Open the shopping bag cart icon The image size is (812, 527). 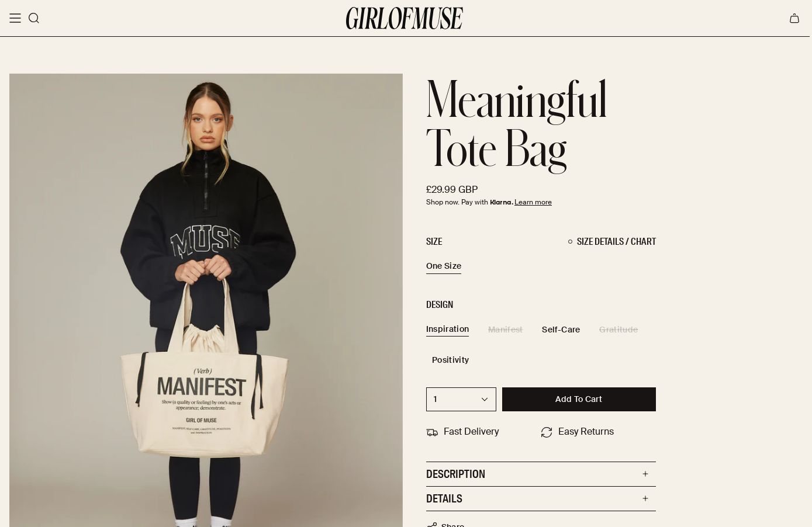[794, 18]
